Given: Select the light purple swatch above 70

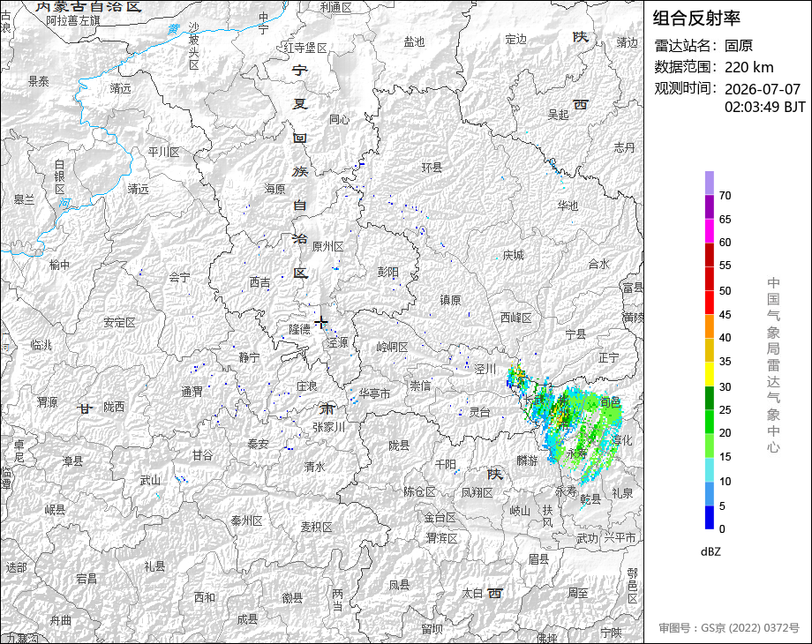Looking at the screenshot, I should (710, 183).
